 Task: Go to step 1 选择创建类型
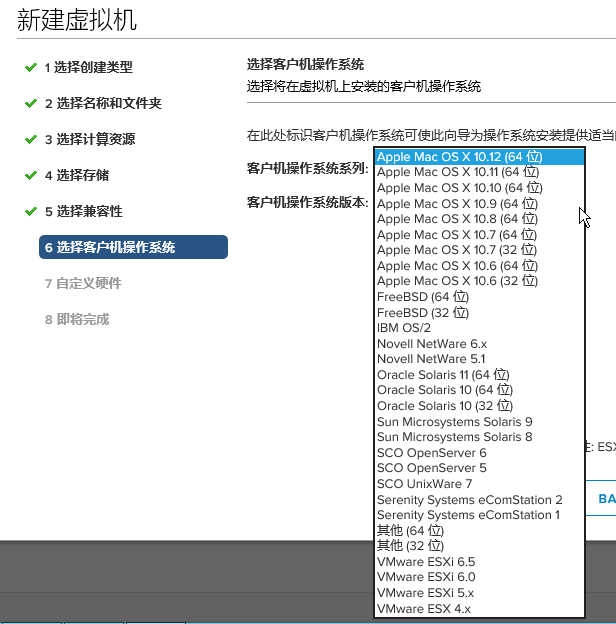tap(88, 67)
